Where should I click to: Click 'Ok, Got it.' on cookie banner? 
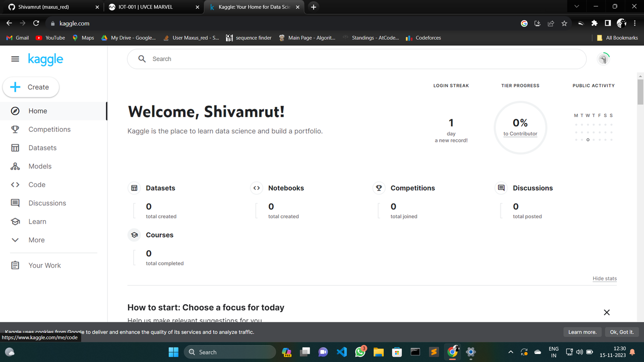[x=622, y=332]
